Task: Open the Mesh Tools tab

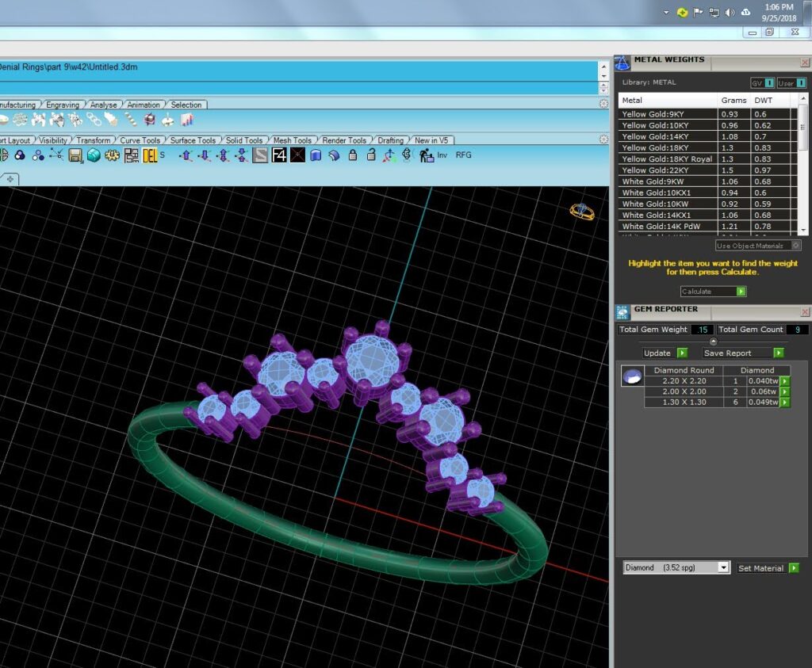Action: pyautogui.click(x=292, y=140)
